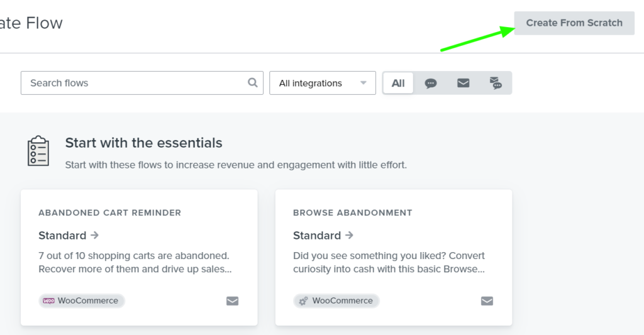Click the All integrations dropdown arrow
The height and width of the screenshot is (335, 644).
click(x=363, y=83)
